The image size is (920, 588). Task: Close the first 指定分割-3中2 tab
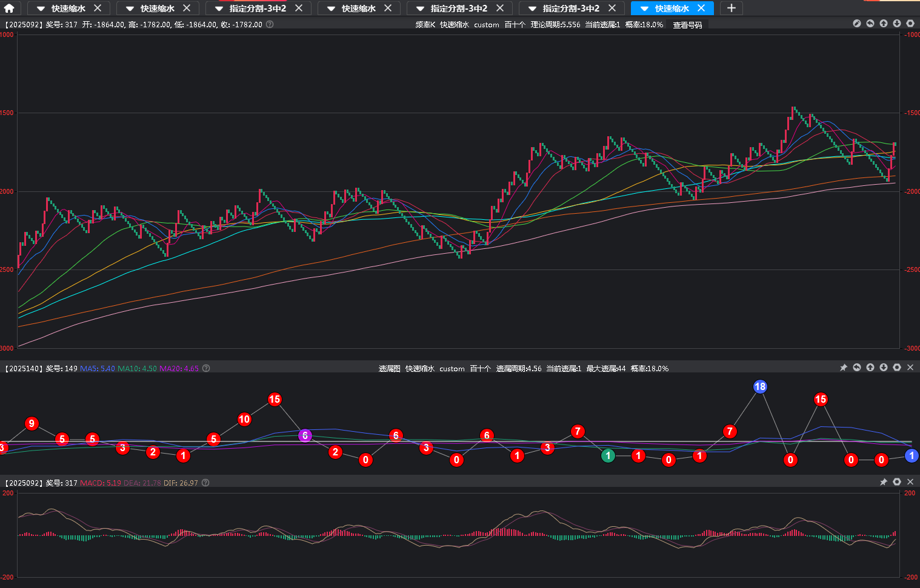point(299,8)
